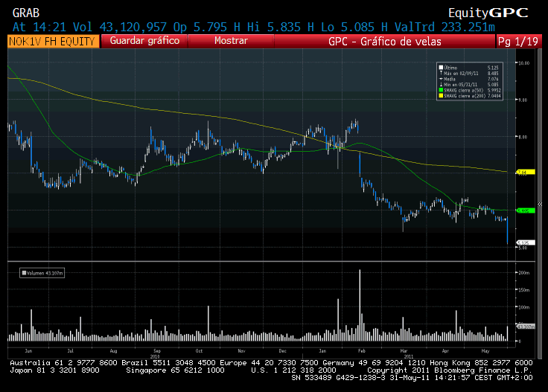Click the SN 533489 serial number footer text

click(311, 378)
